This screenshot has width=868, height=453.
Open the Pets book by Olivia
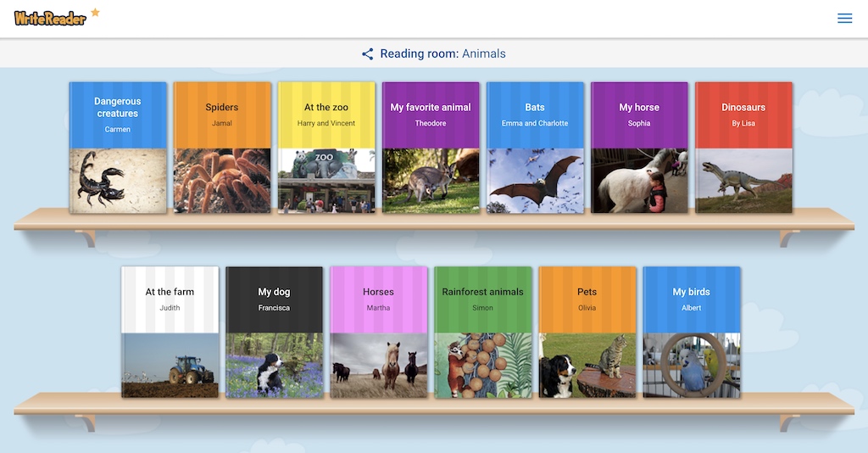[587, 333]
